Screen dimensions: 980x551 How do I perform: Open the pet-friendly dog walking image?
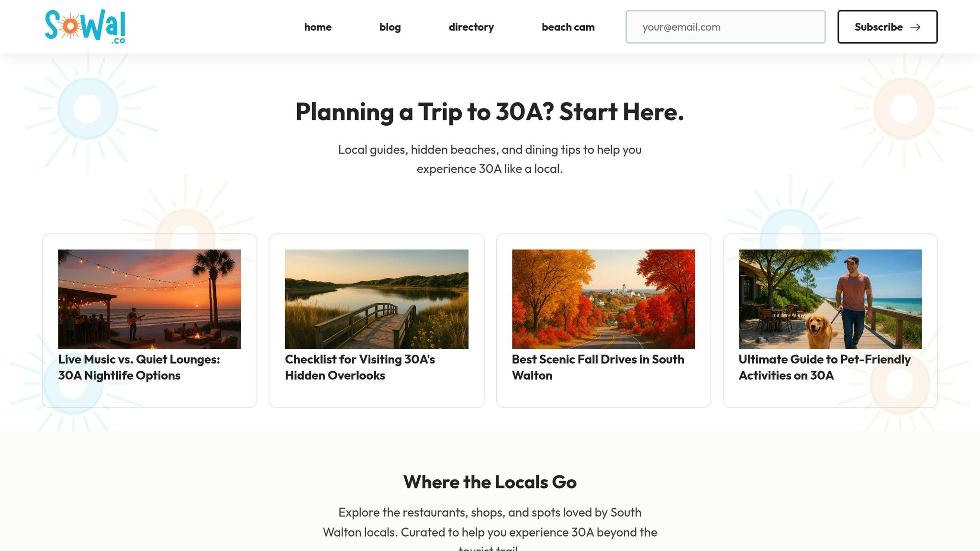pyautogui.click(x=830, y=299)
